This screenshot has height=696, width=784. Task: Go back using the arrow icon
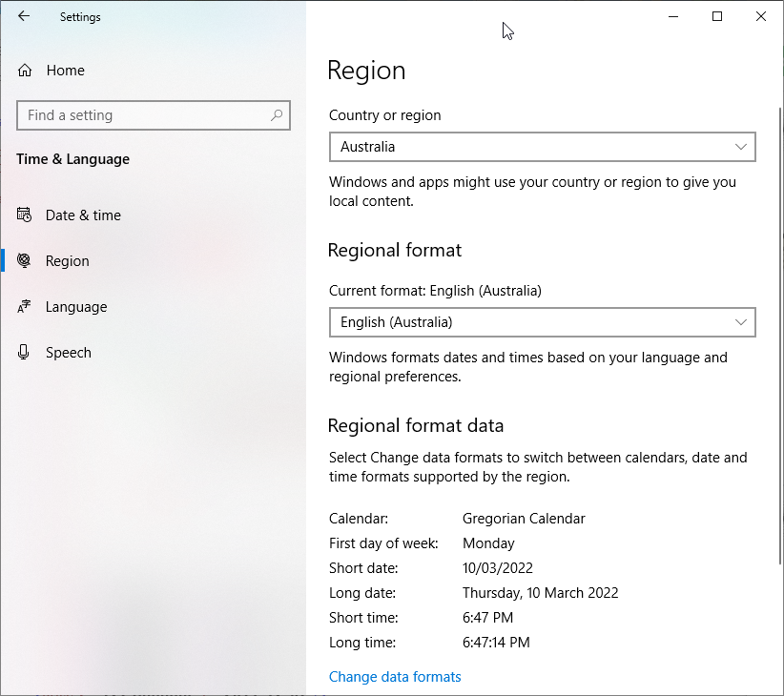coord(24,16)
